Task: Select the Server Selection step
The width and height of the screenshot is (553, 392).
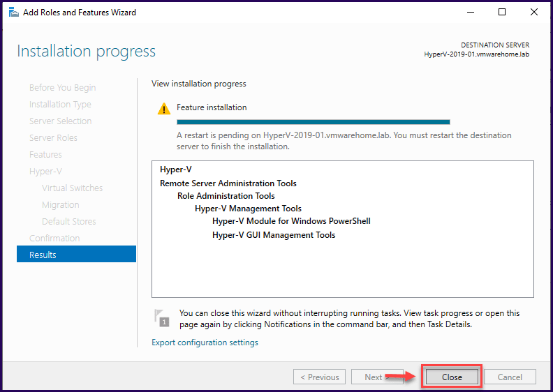Action: (x=60, y=121)
